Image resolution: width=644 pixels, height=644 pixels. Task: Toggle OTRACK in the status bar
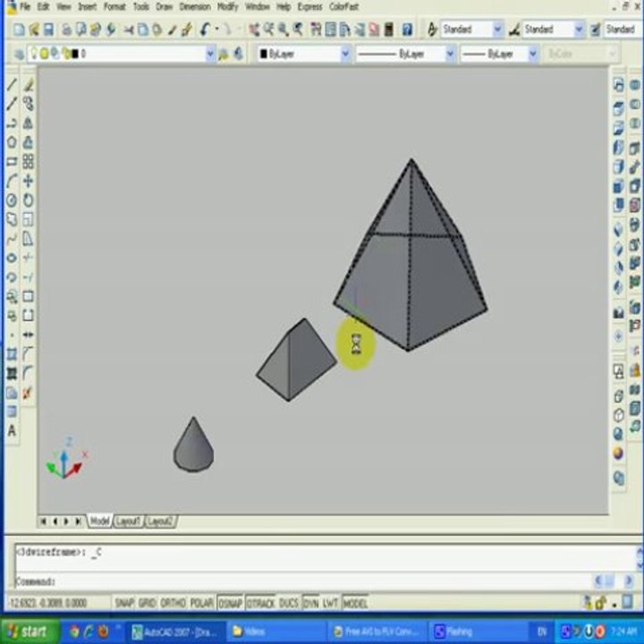[x=260, y=603]
